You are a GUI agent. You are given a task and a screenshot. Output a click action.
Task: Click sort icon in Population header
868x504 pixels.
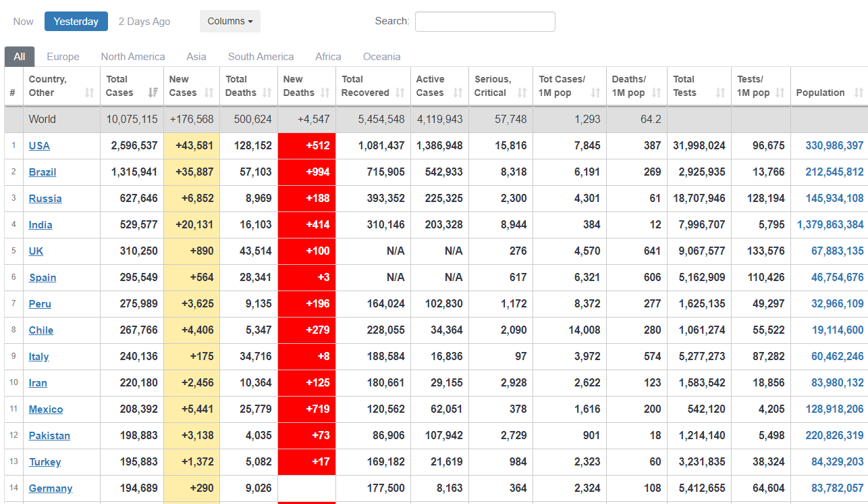(x=859, y=93)
